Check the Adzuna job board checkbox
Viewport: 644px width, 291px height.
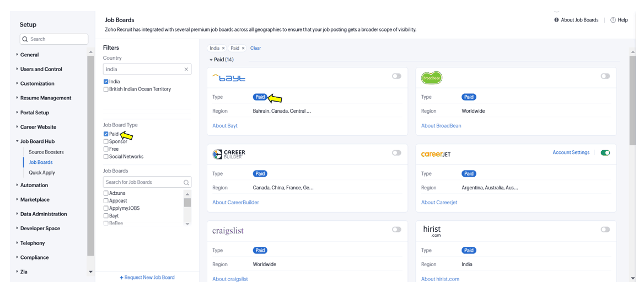[x=106, y=193]
